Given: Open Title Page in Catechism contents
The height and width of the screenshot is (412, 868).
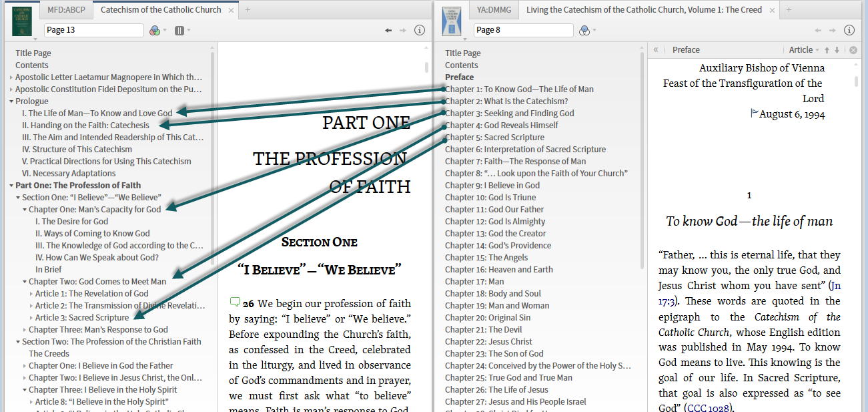Looking at the screenshot, I should pos(33,53).
